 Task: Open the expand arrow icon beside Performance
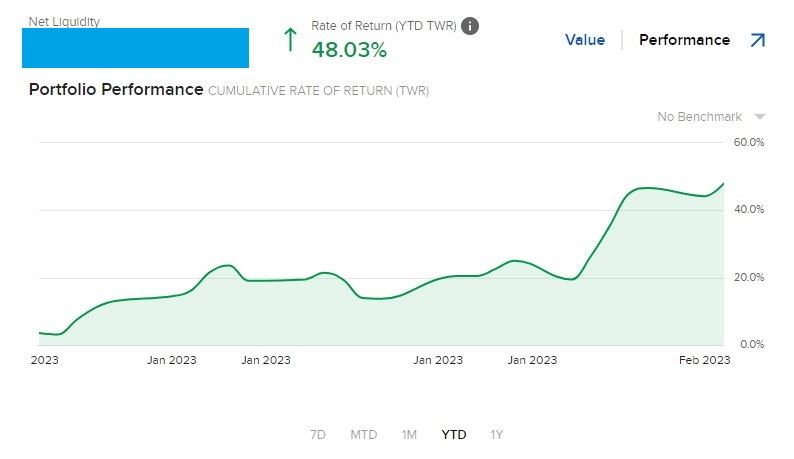coord(755,40)
